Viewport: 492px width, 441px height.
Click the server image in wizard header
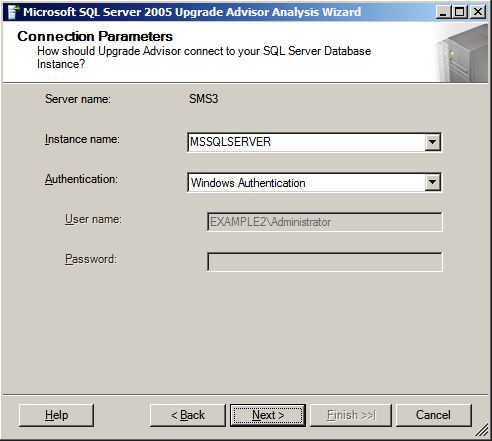462,53
